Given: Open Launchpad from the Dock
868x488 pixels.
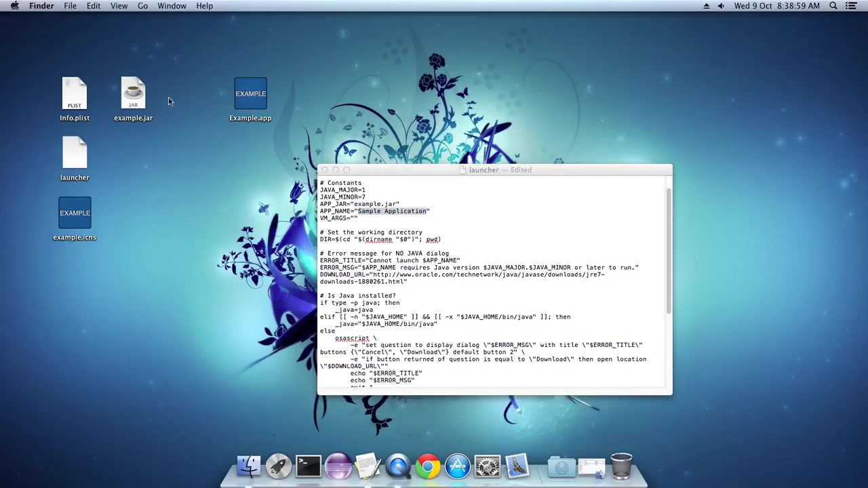Looking at the screenshot, I should click(278, 466).
